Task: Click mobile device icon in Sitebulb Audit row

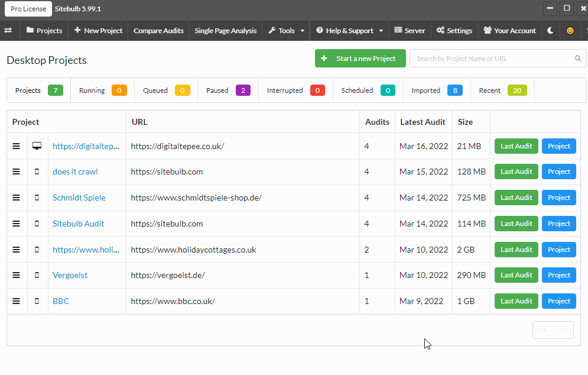Action: click(x=37, y=224)
